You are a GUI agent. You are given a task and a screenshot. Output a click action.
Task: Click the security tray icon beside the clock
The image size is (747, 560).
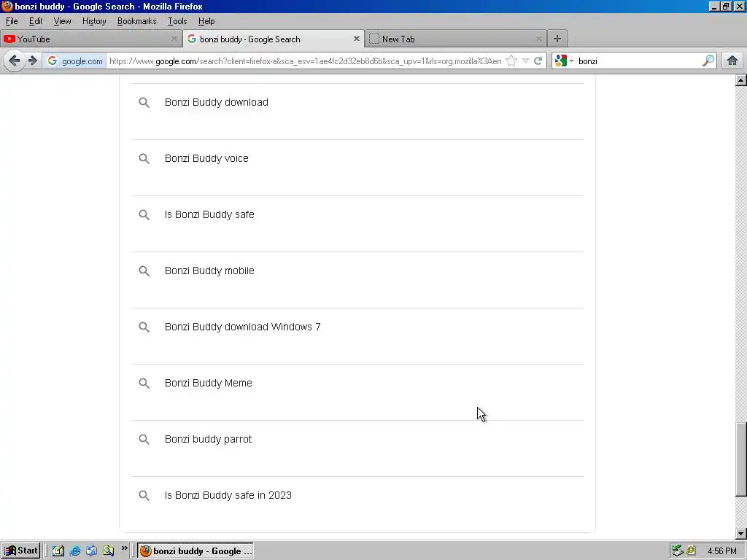691,551
